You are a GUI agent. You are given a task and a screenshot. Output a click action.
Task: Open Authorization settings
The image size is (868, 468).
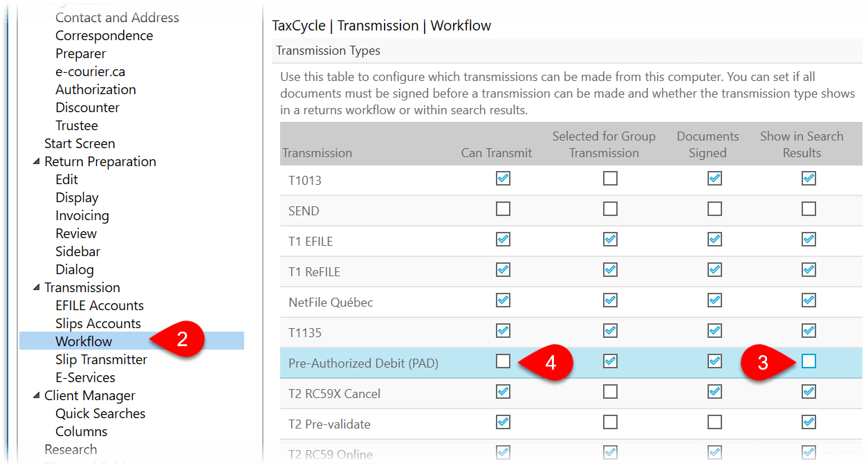(x=95, y=89)
